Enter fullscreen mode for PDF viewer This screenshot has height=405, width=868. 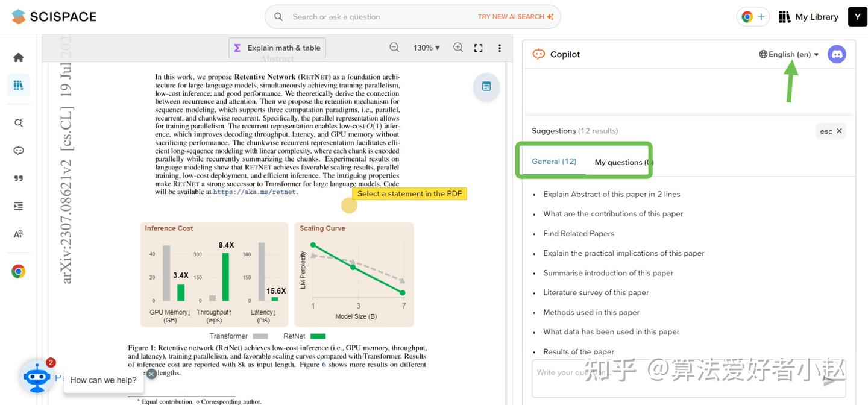tap(479, 48)
